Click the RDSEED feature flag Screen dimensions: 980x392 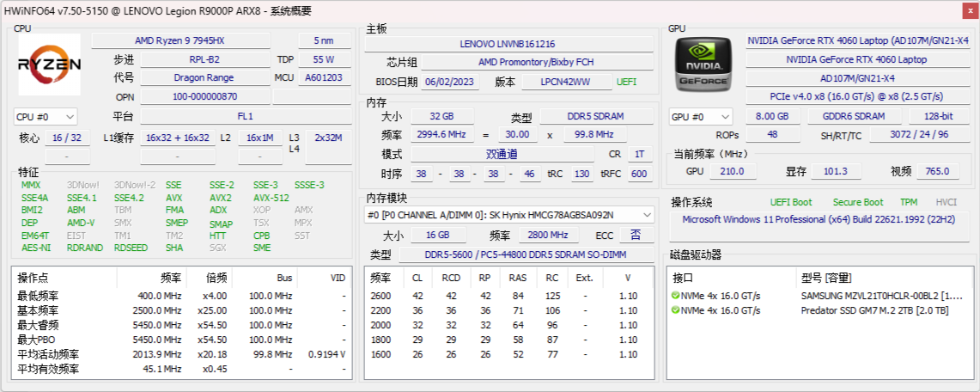tap(131, 248)
